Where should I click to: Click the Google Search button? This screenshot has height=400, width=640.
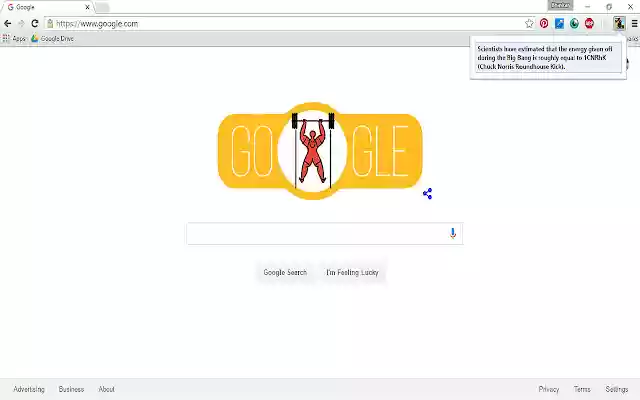285,272
